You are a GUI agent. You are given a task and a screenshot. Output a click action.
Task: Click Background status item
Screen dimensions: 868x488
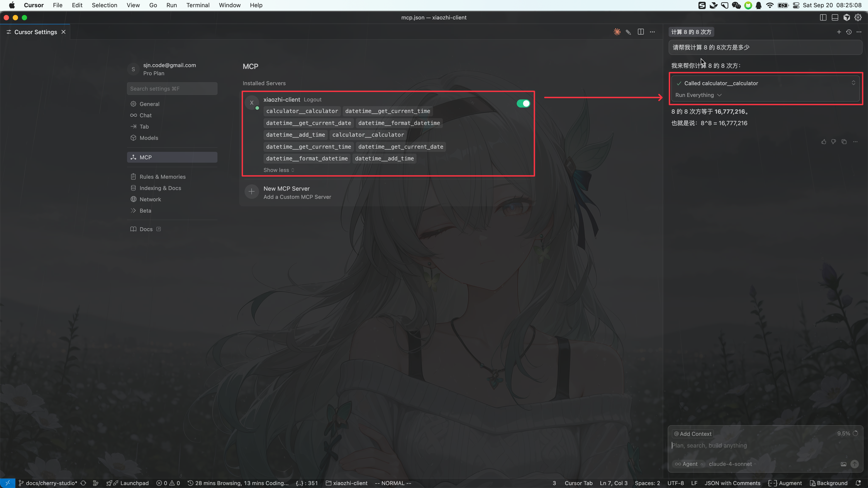(x=829, y=483)
